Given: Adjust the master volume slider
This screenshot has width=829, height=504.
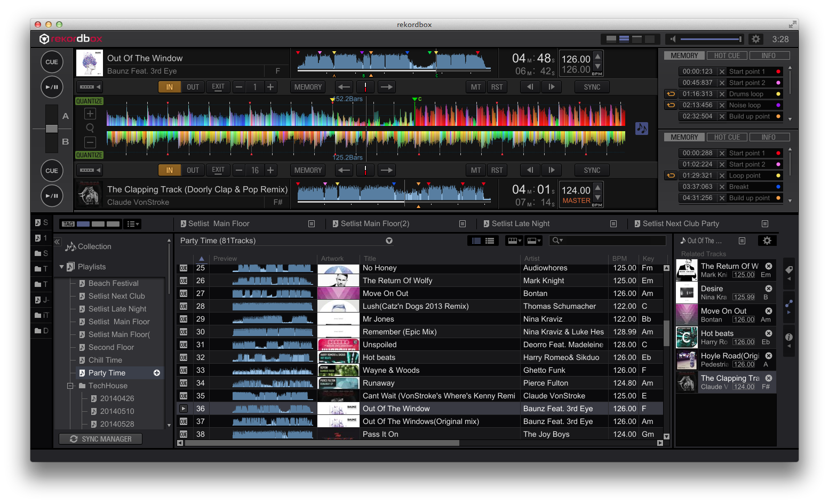Looking at the screenshot, I should (x=710, y=39).
